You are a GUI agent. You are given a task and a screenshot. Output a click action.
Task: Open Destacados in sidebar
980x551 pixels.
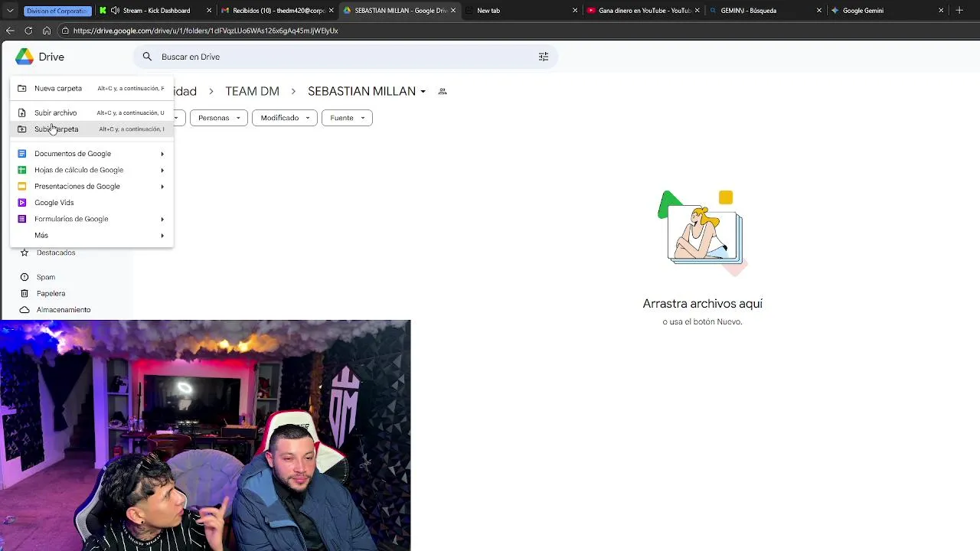point(55,253)
